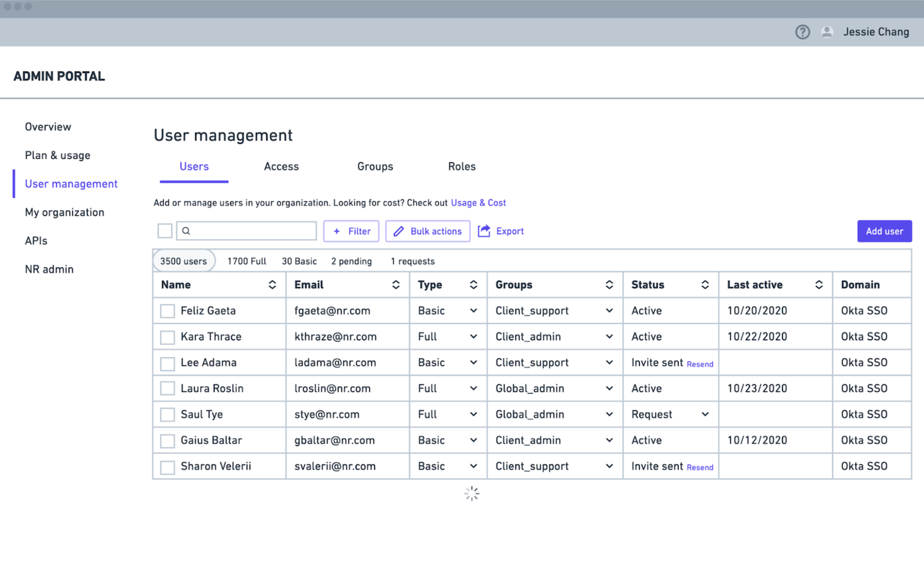Sort the Status column
924x568 pixels.
coord(705,285)
